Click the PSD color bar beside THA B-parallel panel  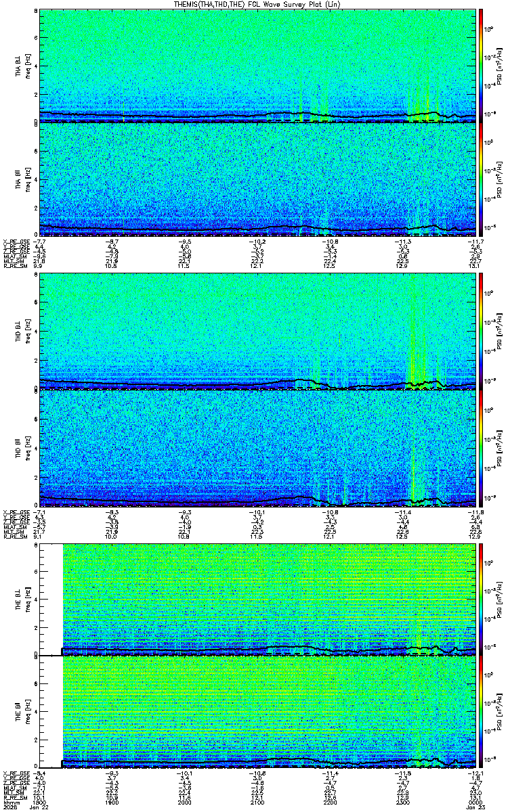coord(482,179)
